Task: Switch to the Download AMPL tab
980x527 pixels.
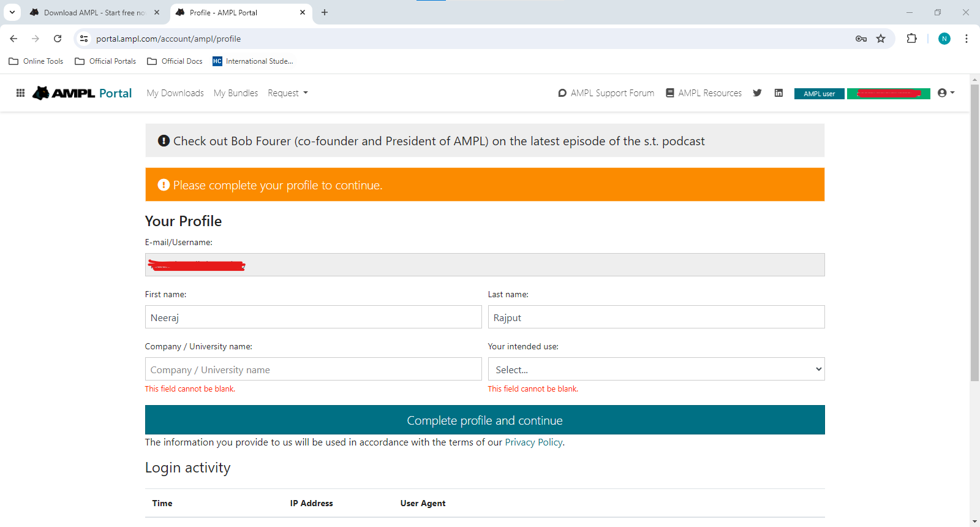Action: tap(94, 12)
